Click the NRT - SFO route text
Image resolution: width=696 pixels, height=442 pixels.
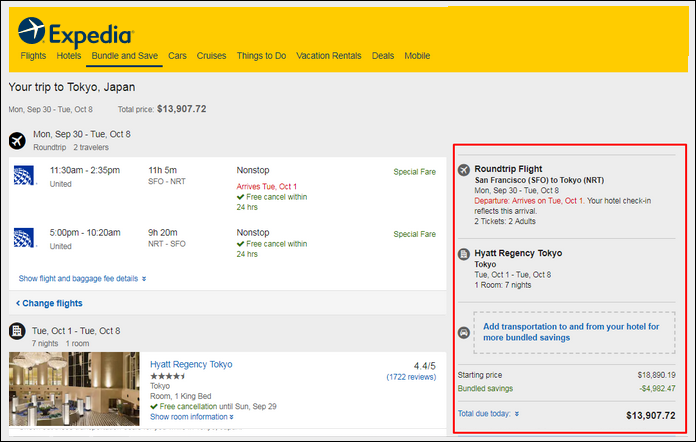[x=167, y=244]
